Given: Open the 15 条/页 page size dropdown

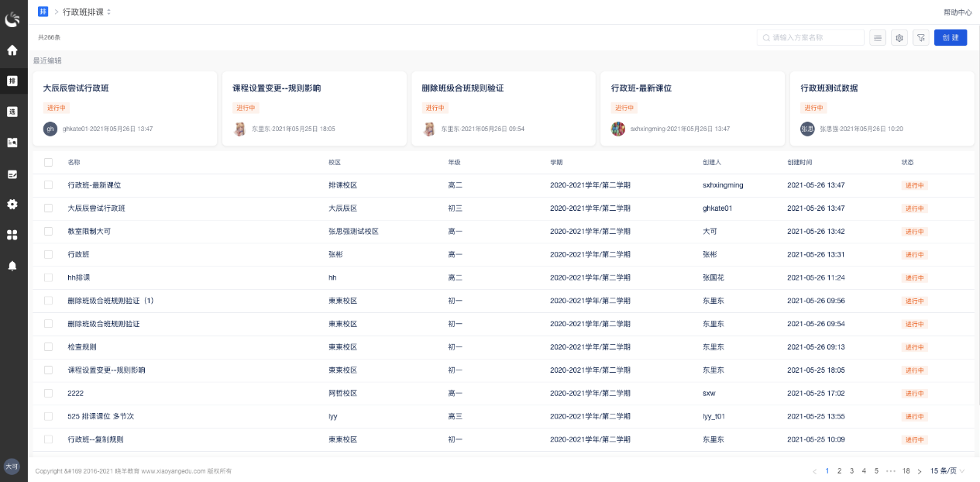Looking at the screenshot, I should 945,470.
